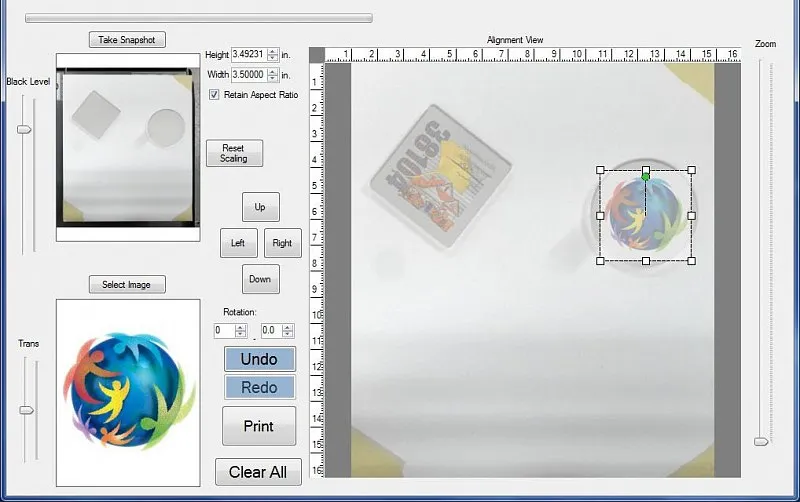The height and width of the screenshot is (502, 800).
Task: Click the Take Snapshot button
Action: tap(127, 40)
